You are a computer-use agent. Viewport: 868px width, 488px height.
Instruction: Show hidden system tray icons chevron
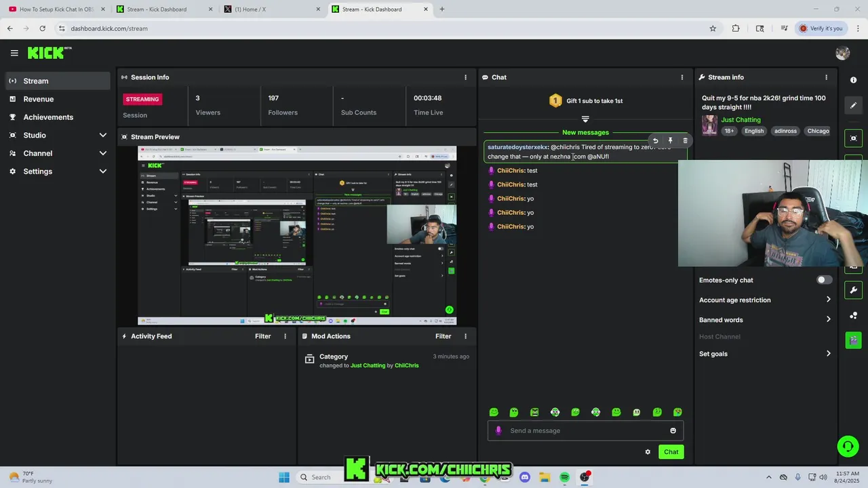(x=768, y=477)
